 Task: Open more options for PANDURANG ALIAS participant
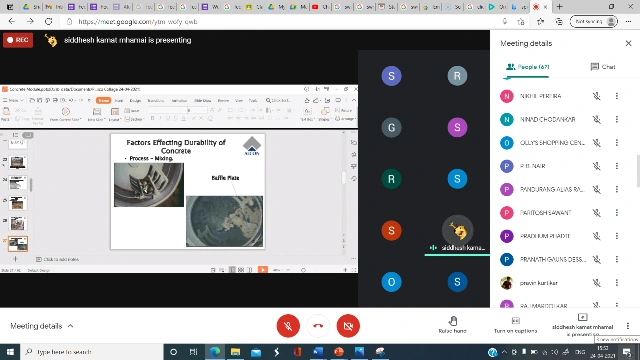click(617, 189)
